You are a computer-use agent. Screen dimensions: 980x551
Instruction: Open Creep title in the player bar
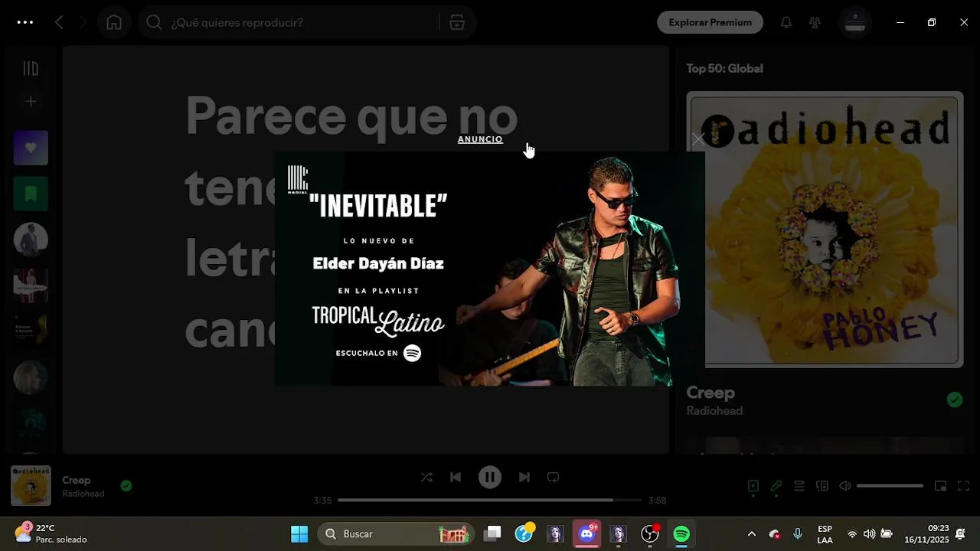[77, 480]
